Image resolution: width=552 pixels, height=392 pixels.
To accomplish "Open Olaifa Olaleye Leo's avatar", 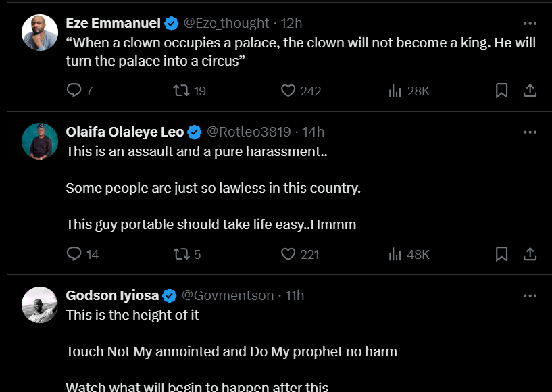I will [x=40, y=141].
